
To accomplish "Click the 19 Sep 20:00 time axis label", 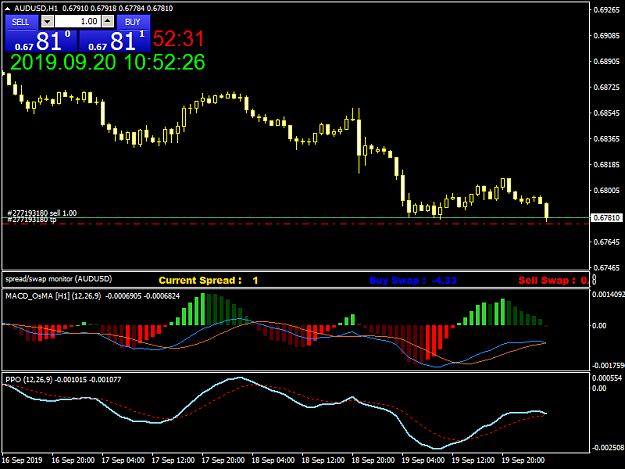I will (523, 460).
